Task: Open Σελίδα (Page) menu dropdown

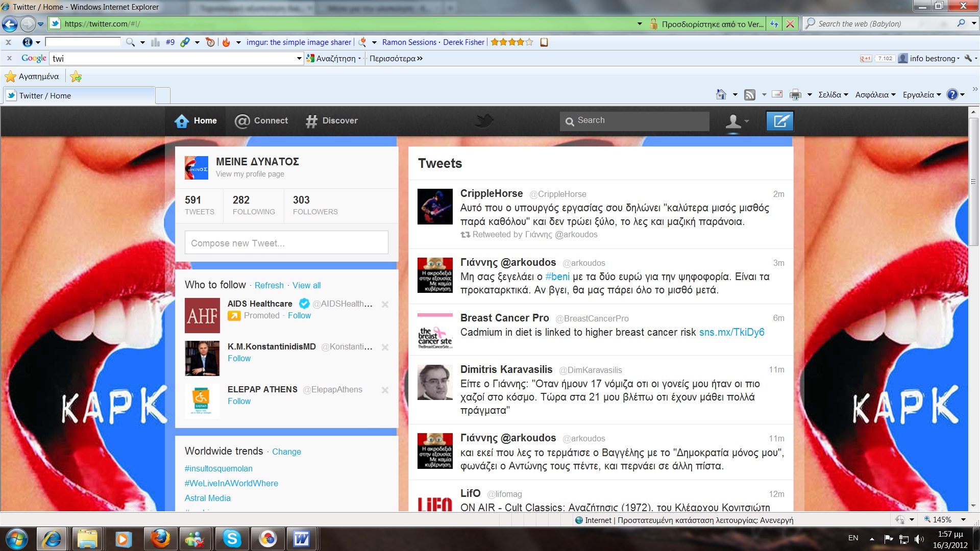Action: [833, 94]
